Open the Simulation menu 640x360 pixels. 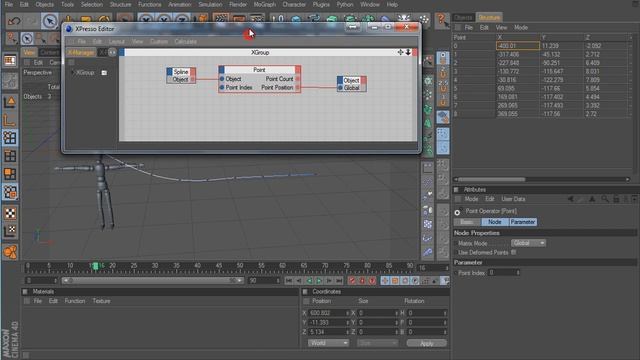210,4
